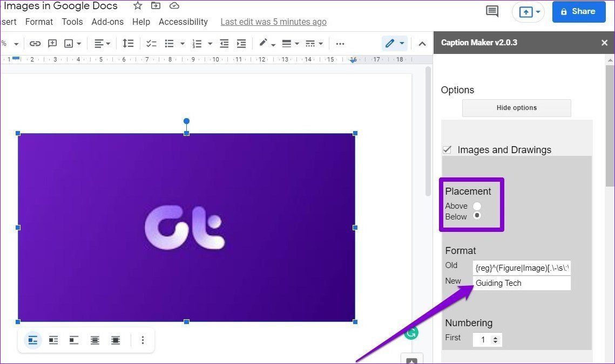
Task: Star the document title
Action: click(x=137, y=6)
